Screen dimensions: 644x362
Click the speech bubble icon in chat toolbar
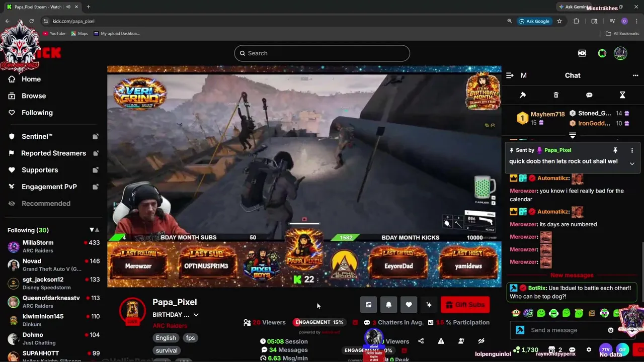(589, 95)
